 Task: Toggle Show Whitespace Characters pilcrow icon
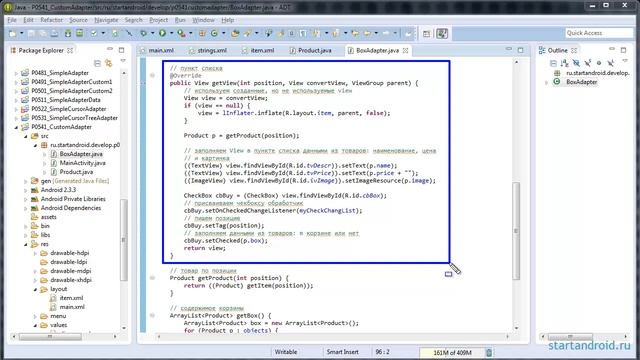pos(302,33)
